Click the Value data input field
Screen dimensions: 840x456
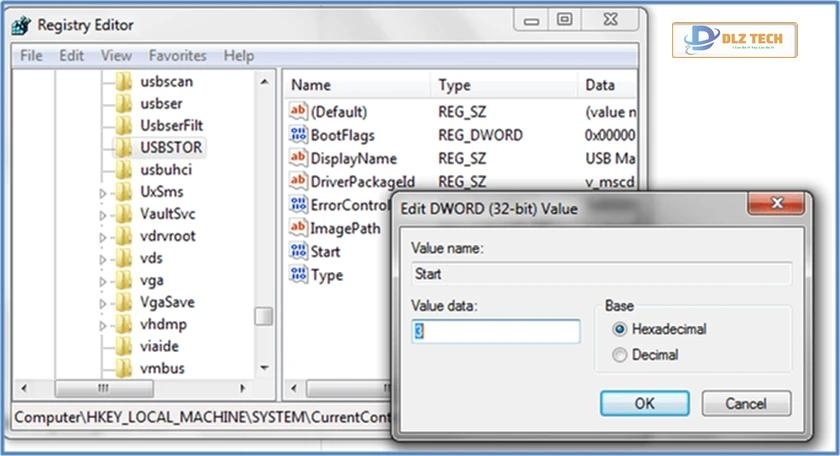click(x=495, y=332)
